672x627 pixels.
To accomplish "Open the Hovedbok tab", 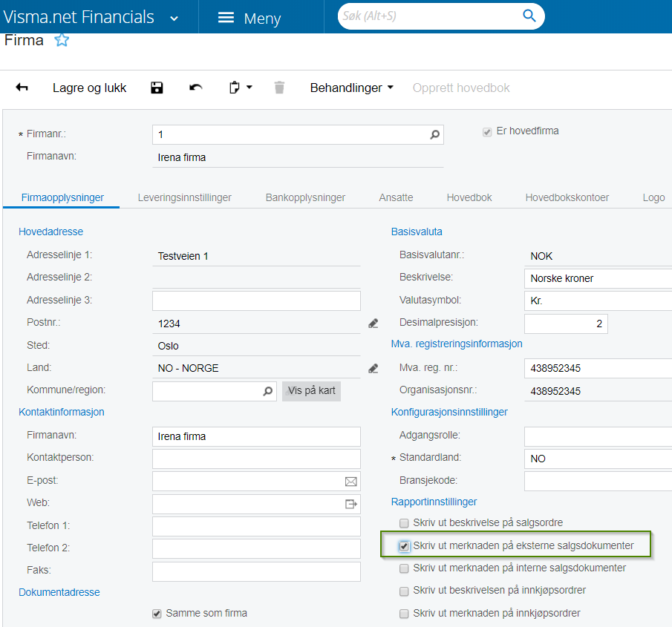I will tap(469, 197).
